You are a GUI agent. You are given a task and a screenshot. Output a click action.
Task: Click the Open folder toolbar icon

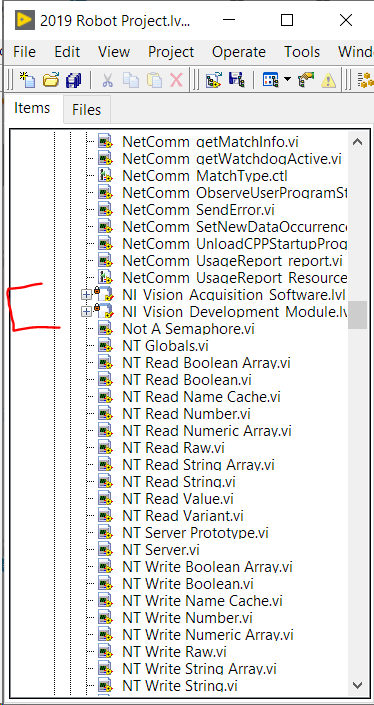[x=51, y=81]
